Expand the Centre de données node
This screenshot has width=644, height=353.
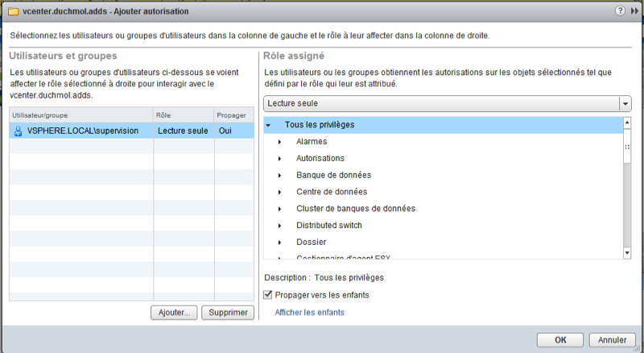pyautogui.click(x=279, y=192)
